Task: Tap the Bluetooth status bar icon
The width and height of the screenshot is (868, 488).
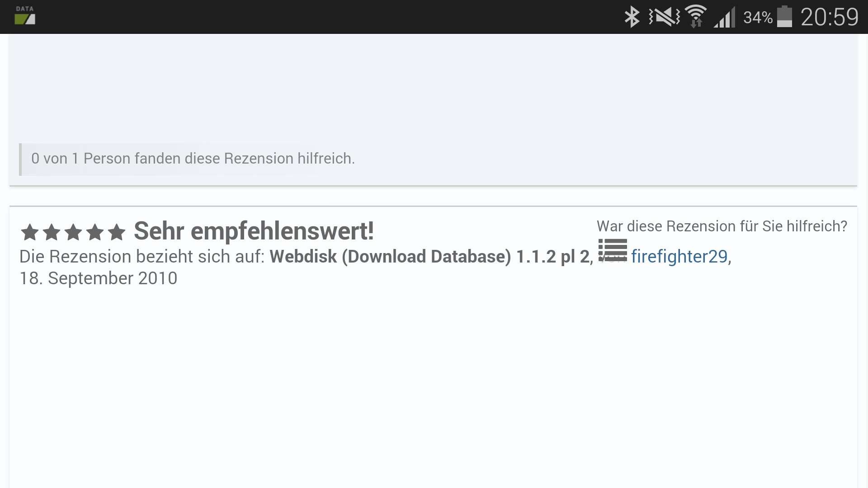Action: (632, 17)
